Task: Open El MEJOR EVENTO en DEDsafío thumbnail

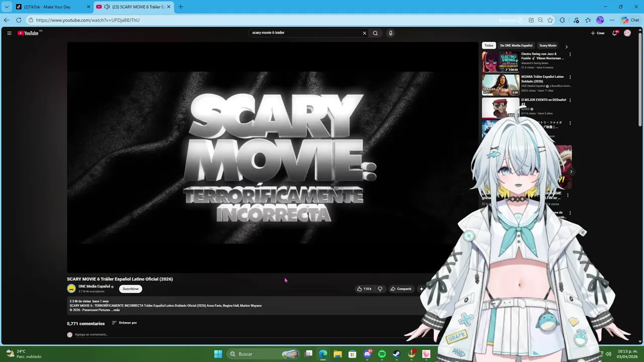Action: click(x=501, y=108)
